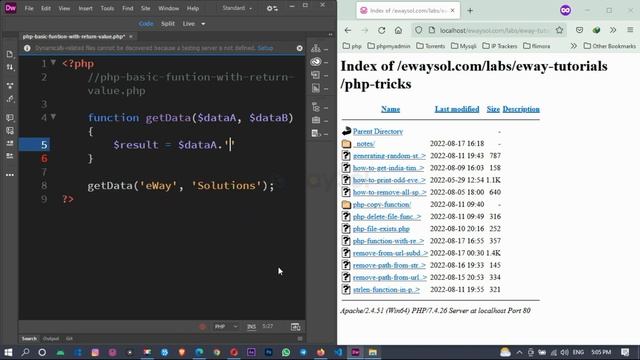The width and height of the screenshot is (640, 360).
Task: Dismiss the testing server info bar
Action: point(300,48)
